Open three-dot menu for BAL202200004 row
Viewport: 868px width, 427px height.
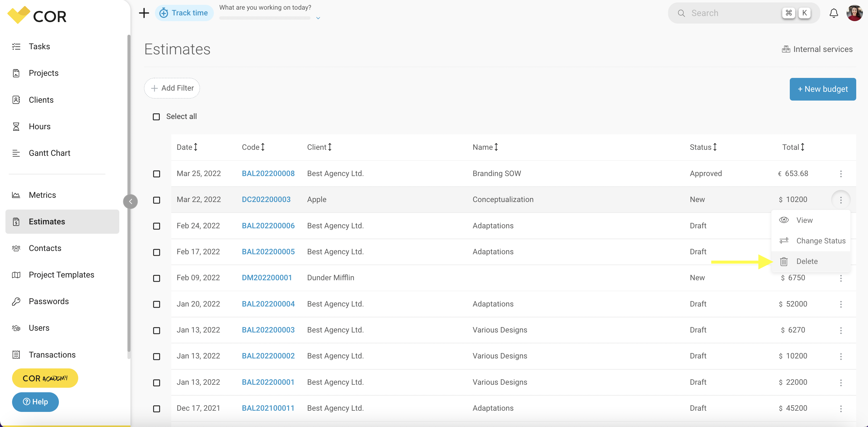coord(841,304)
